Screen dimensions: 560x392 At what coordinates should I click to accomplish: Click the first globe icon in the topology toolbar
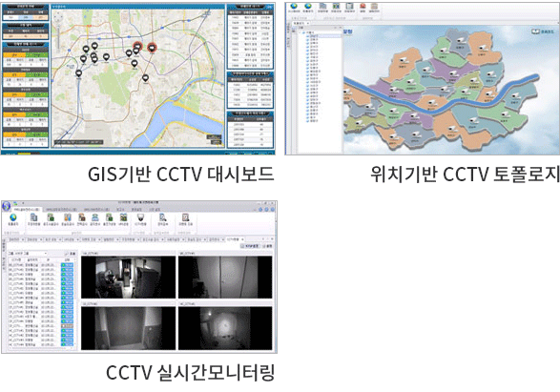coord(294,6)
